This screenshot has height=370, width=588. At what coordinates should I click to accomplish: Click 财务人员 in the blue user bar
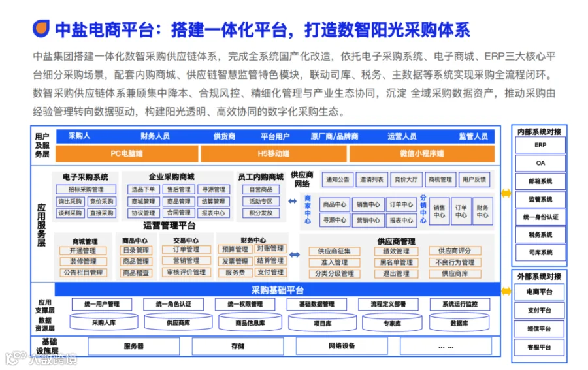[155, 136]
